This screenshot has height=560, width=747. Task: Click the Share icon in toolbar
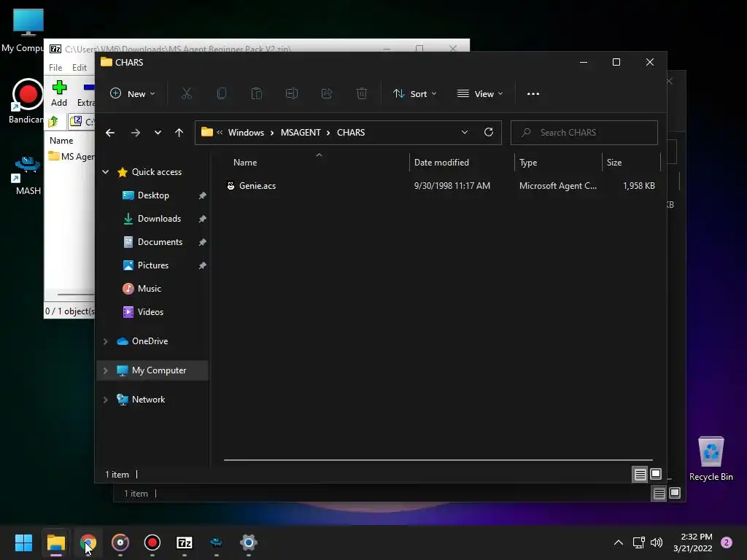326,94
